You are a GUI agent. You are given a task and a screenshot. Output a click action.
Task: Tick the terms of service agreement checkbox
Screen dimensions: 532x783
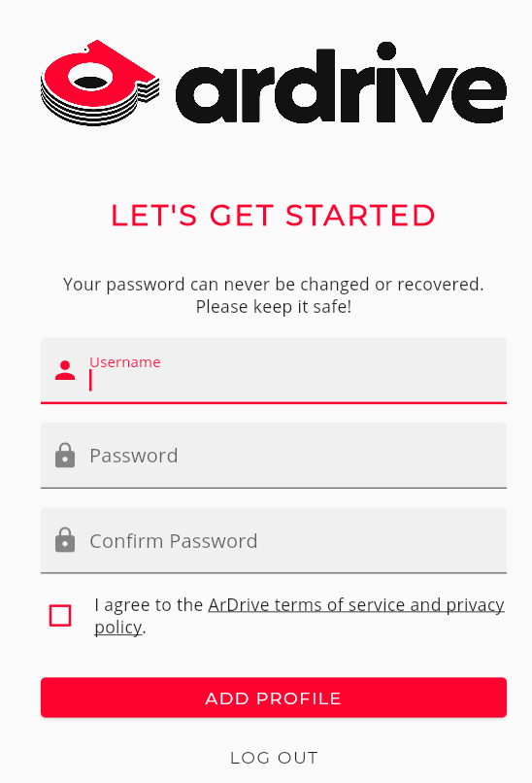[x=60, y=615]
